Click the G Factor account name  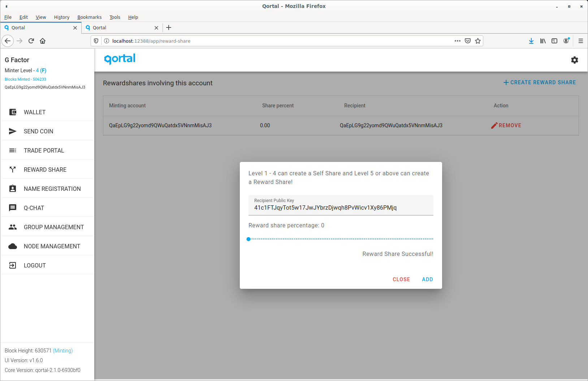(x=17, y=60)
